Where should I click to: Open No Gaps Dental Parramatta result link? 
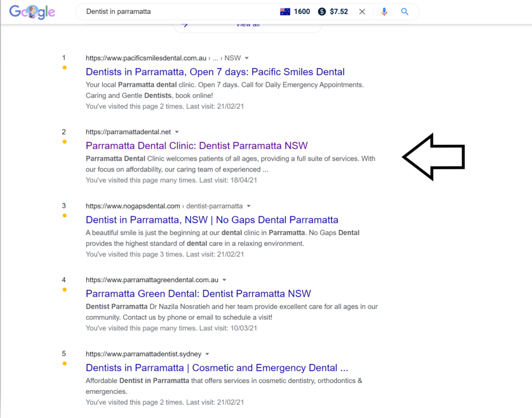tap(212, 220)
